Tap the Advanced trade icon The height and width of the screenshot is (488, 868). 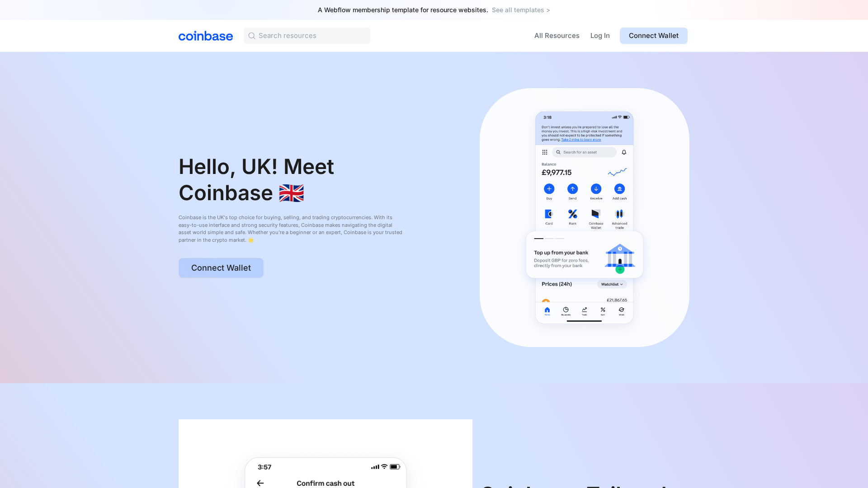[x=619, y=214]
